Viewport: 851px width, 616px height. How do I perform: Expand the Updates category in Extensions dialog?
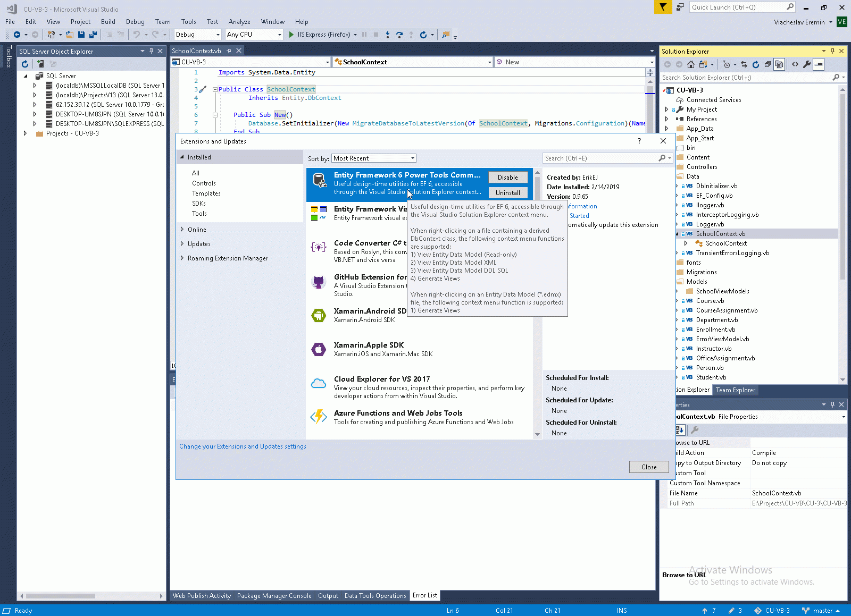coord(182,244)
